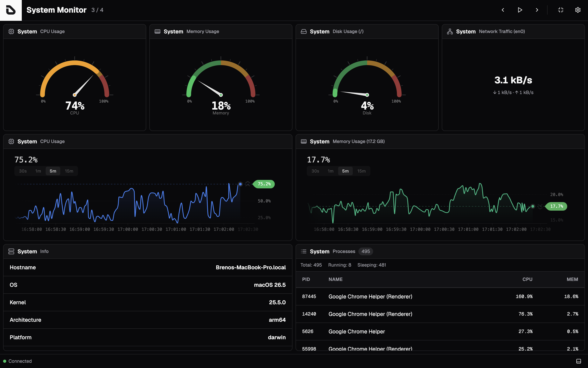This screenshot has width=588, height=368.
Task: Select 15m range on Memory chart
Action: [x=361, y=171]
